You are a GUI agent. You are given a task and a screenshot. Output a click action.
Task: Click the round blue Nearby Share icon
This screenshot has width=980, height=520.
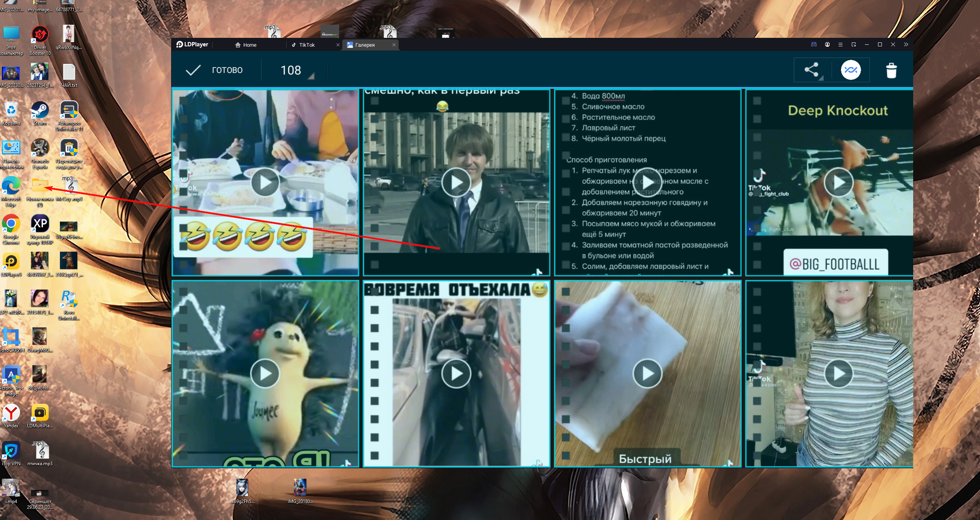click(851, 70)
